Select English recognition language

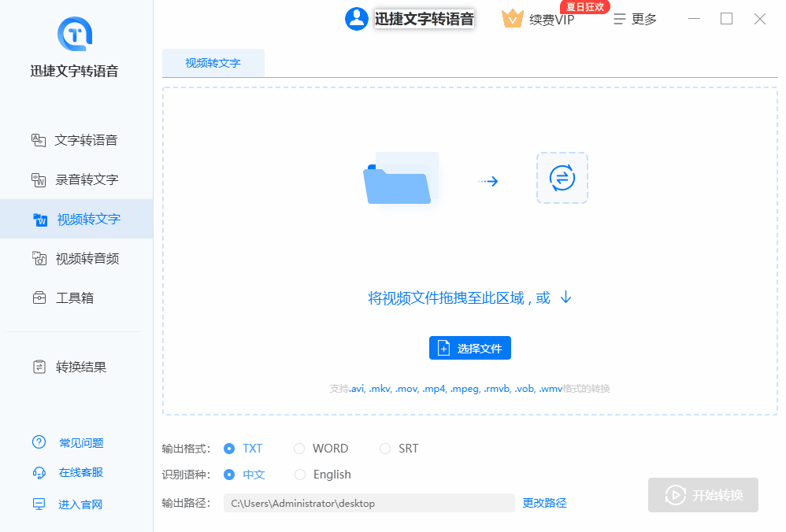tap(322, 475)
